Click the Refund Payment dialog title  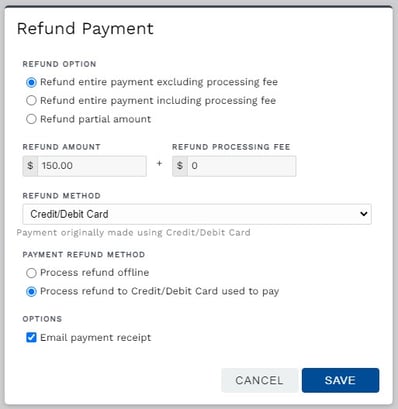click(x=85, y=29)
